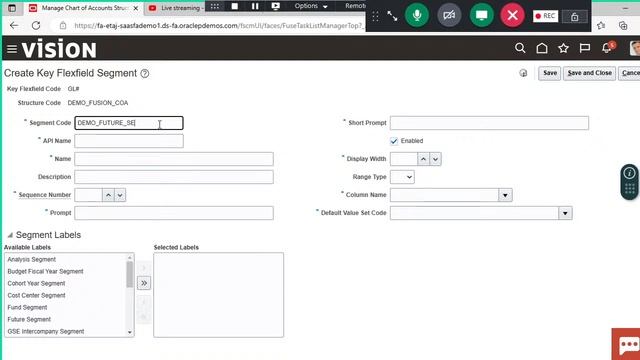This screenshot has width=640, height=360.
Task: Open the chat bubble widget
Action: pyautogui.click(x=628, y=345)
